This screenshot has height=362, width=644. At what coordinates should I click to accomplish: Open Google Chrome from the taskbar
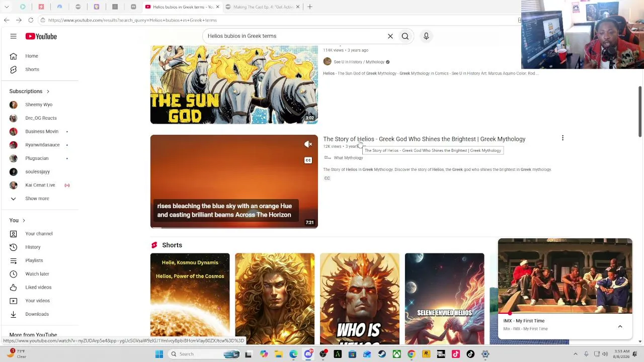click(x=412, y=354)
